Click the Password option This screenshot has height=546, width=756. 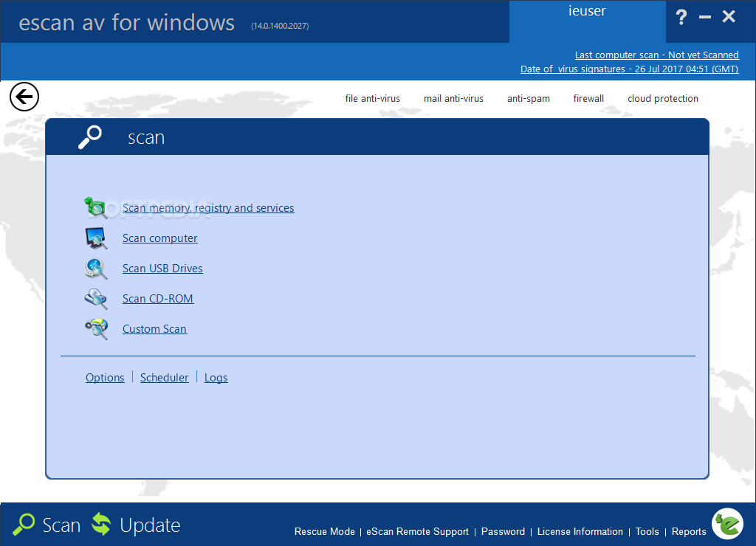click(503, 531)
